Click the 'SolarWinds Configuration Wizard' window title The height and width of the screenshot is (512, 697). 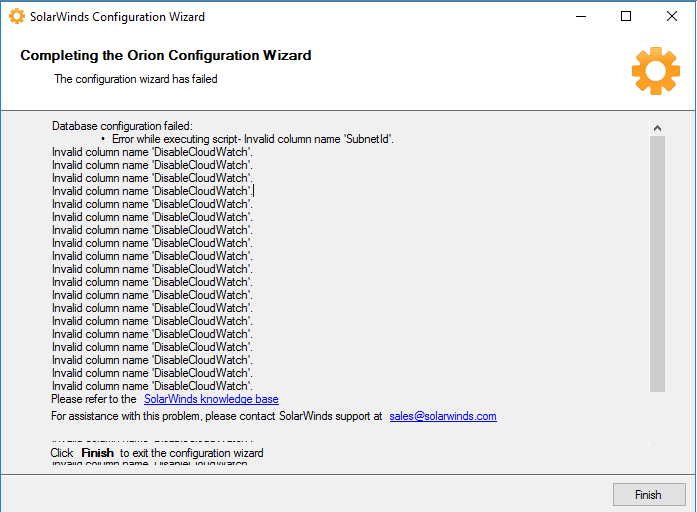(x=117, y=17)
